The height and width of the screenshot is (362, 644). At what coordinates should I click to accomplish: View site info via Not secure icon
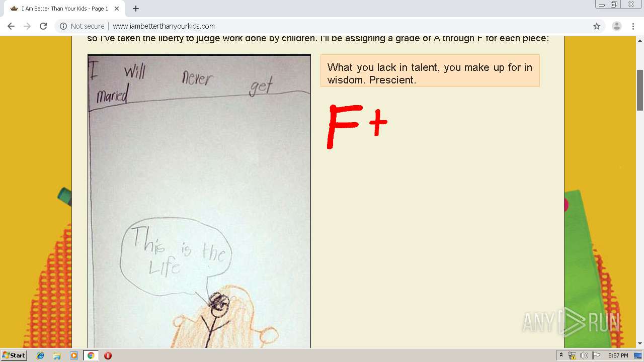pos(63,26)
